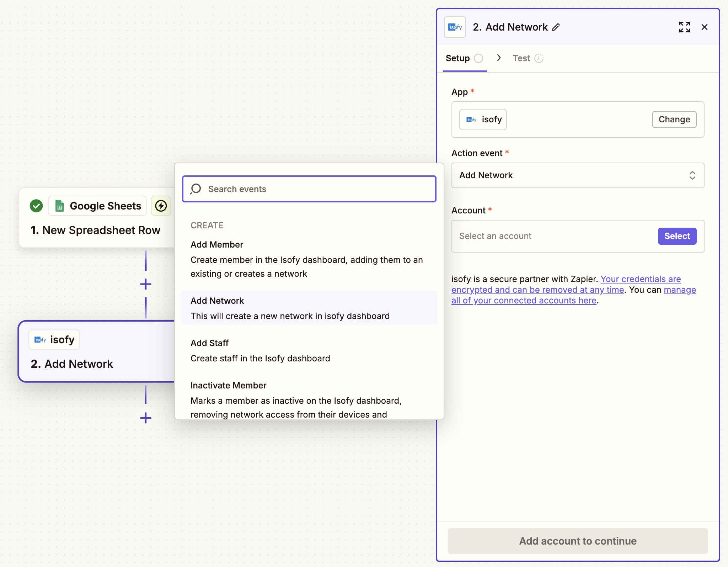Click the pencil rename icon beside Add Network

click(x=556, y=27)
